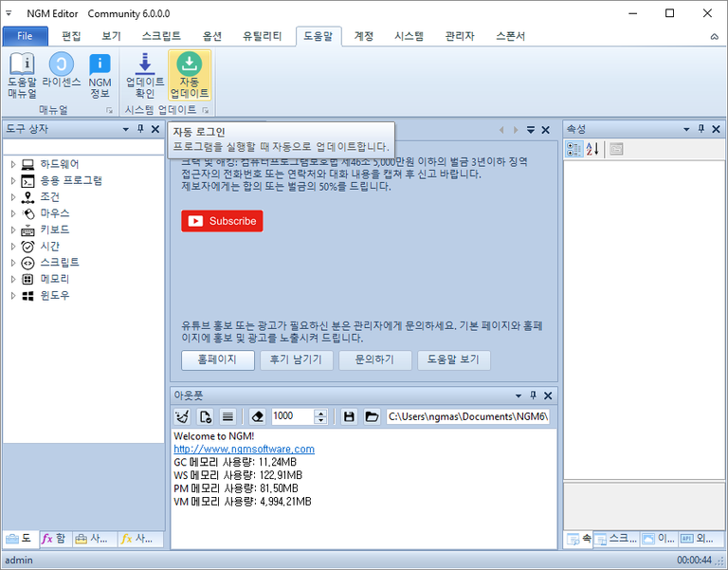This screenshot has width=728, height=570.
Task: Sort properties alphabetically A-Z icon
Action: [x=592, y=149]
